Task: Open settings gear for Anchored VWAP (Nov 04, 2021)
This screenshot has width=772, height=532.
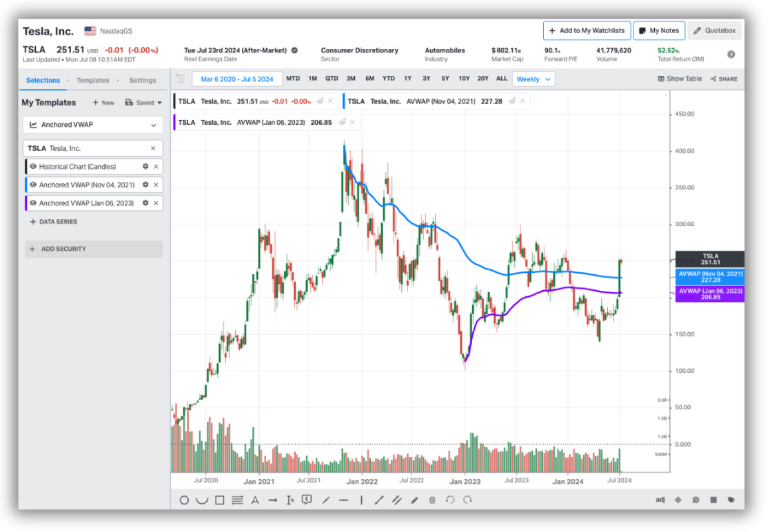Action: point(145,185)
